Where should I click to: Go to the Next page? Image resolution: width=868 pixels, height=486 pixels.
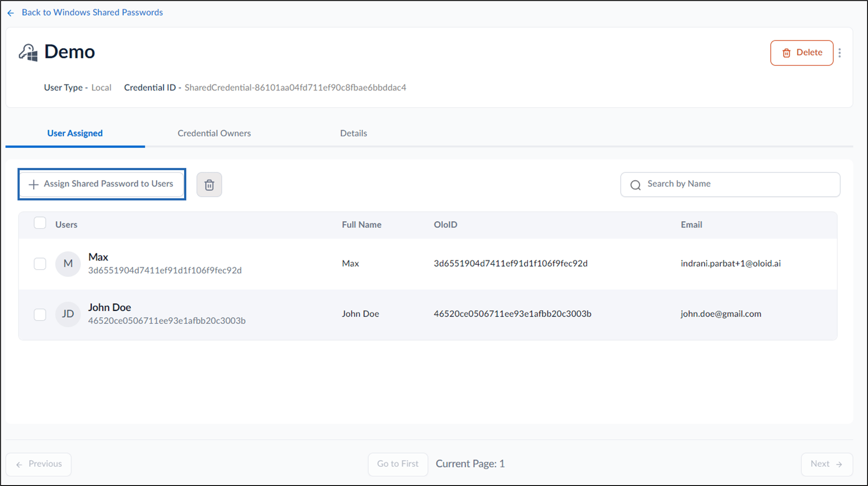(827, 464)
